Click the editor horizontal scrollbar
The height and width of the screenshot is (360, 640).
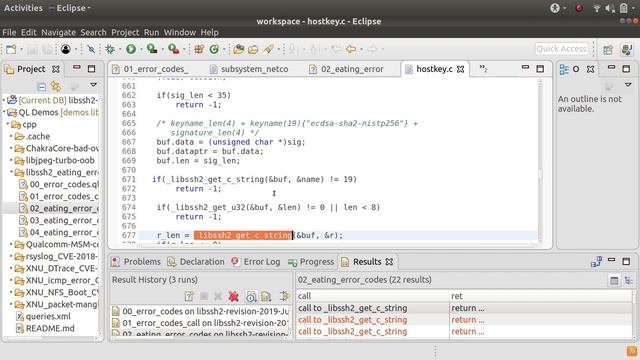pyautogui.click(x=337, y=245)
